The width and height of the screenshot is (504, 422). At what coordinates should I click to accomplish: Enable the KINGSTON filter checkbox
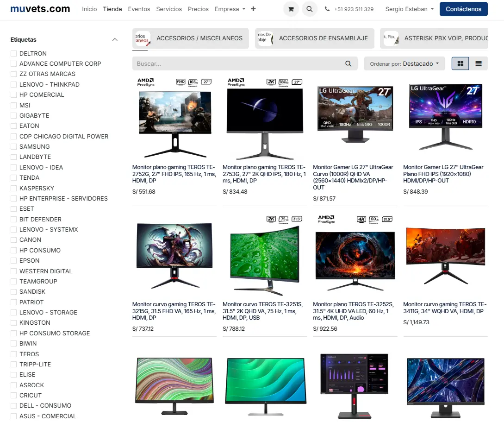[x=13, y=322]
